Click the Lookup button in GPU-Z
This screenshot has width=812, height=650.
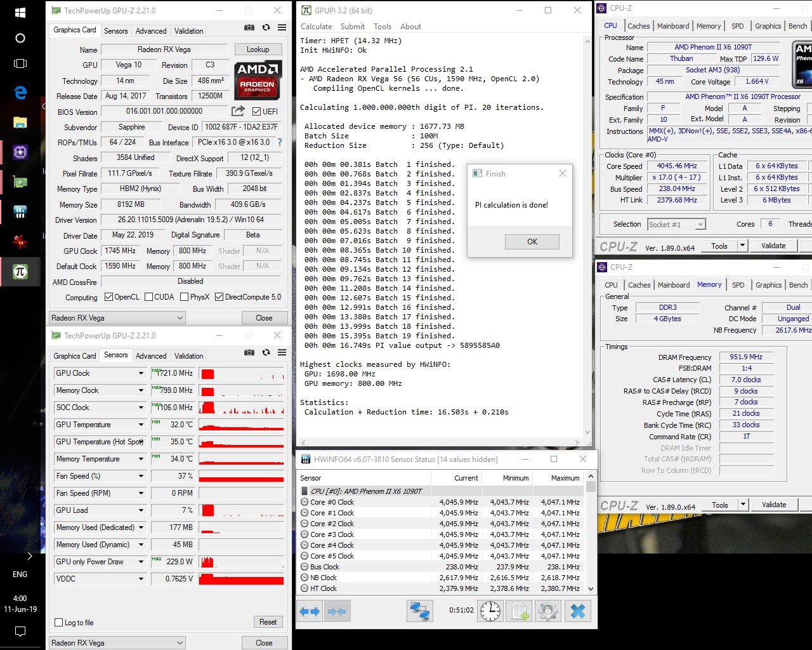[258, 50]
